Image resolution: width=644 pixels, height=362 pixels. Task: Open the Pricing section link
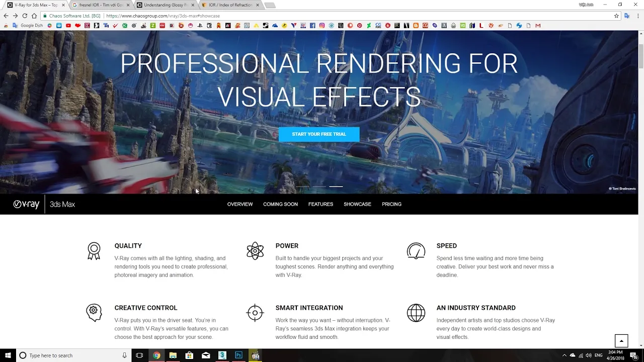click(x=391, y=204)
